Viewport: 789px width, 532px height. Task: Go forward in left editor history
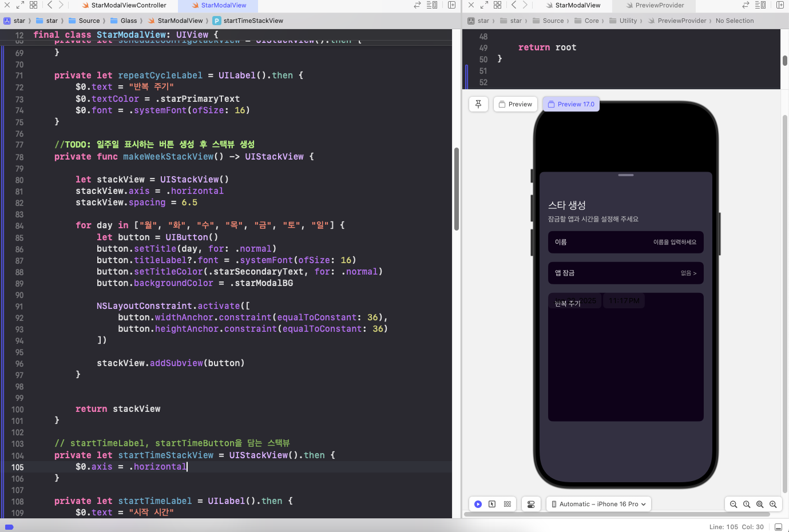(x=61, y=5)
